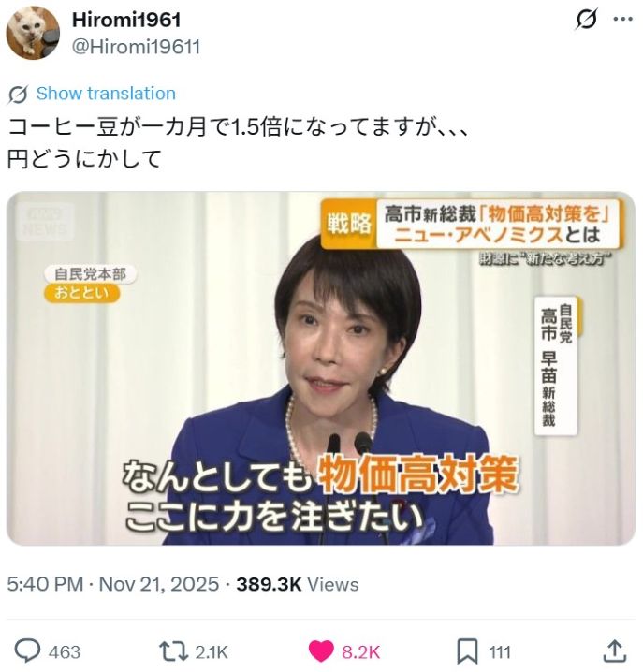Click the Show translation link
The image size is (643, 672).
(106, 94)
